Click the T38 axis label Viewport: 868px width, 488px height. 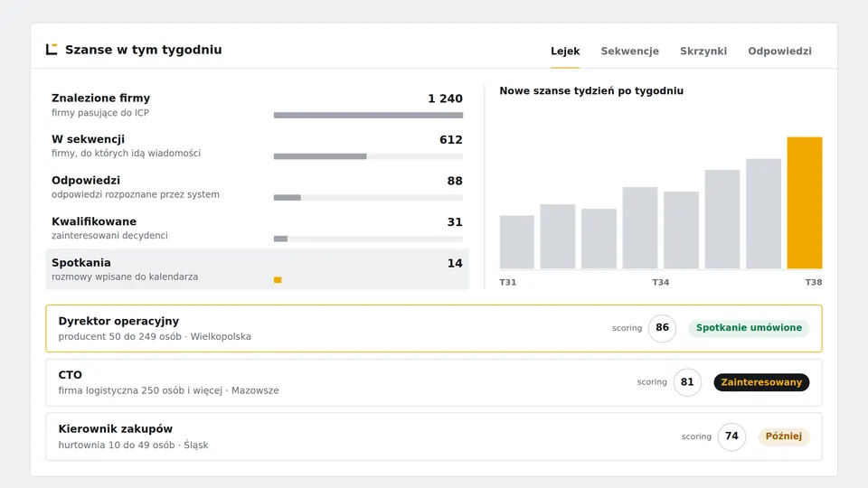pyautogui.click(x=813, y=282)
